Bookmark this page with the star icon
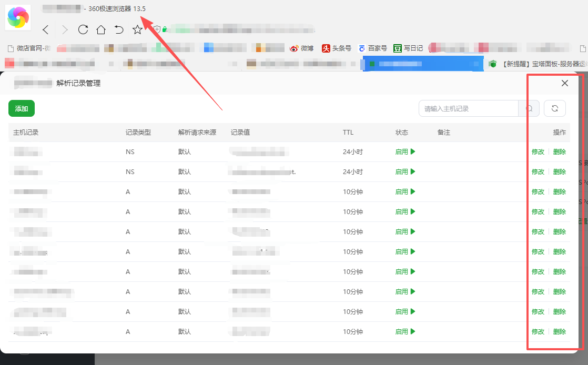 [x=137, y=30]
